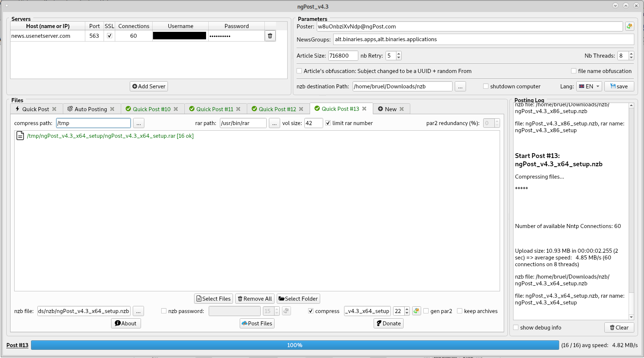This screenshot has height=358, width=644.
Task: Browse for nzb destination path
Action: [460, 87]
